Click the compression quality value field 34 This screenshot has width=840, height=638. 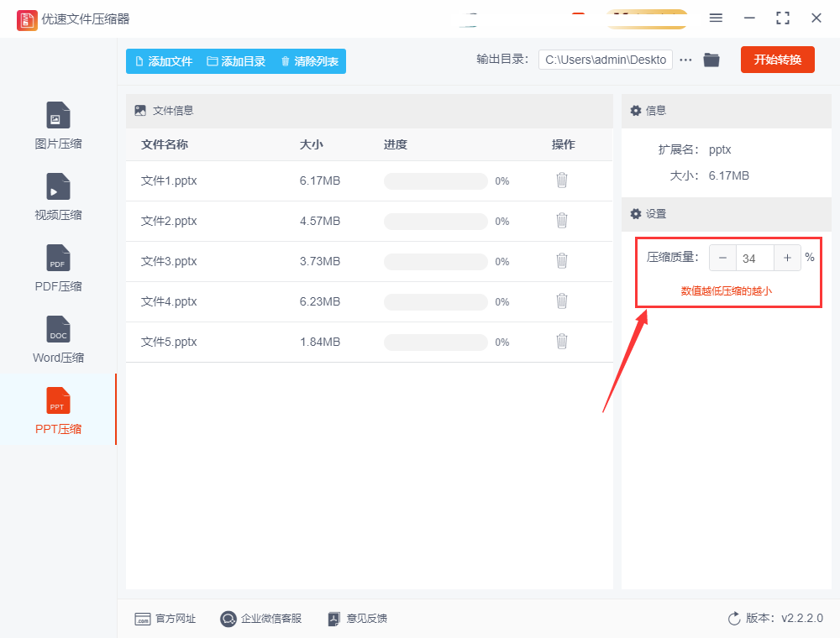[x=755, y=258]
